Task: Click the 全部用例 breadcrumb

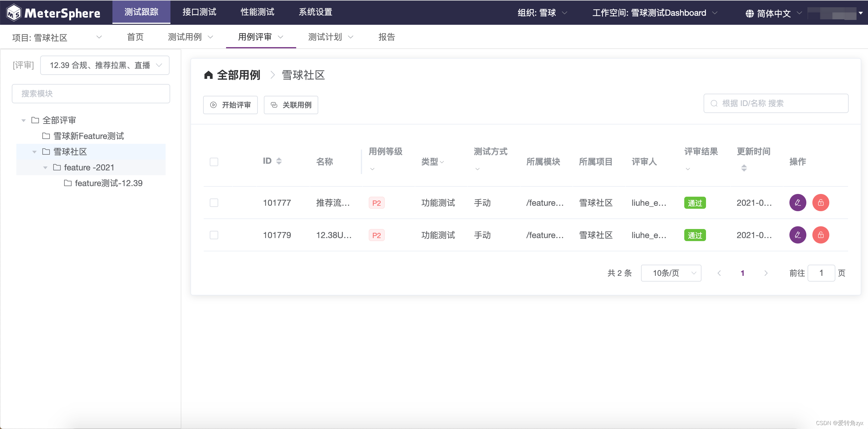Action: (x=238, y=75)
